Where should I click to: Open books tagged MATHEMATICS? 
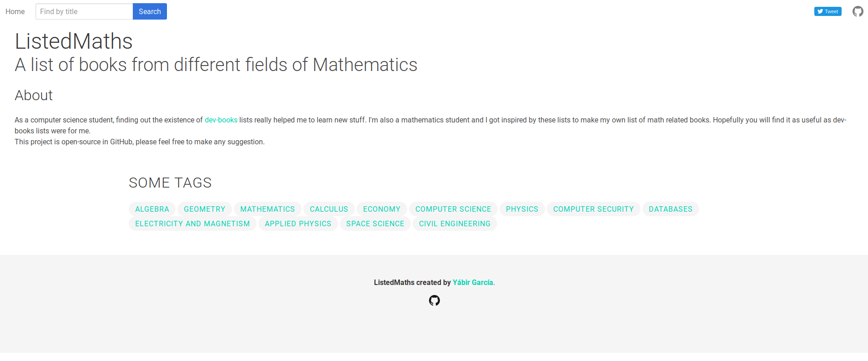(x=267, y=209)
